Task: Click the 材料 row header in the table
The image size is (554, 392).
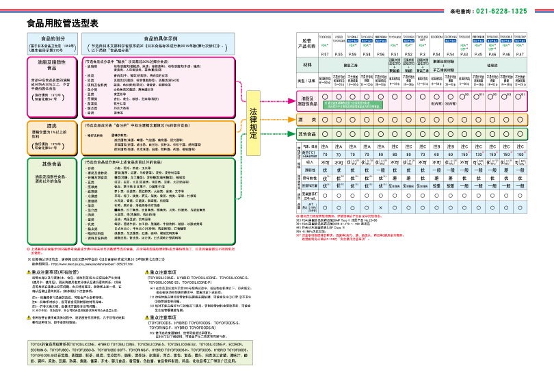Action: 307,65
